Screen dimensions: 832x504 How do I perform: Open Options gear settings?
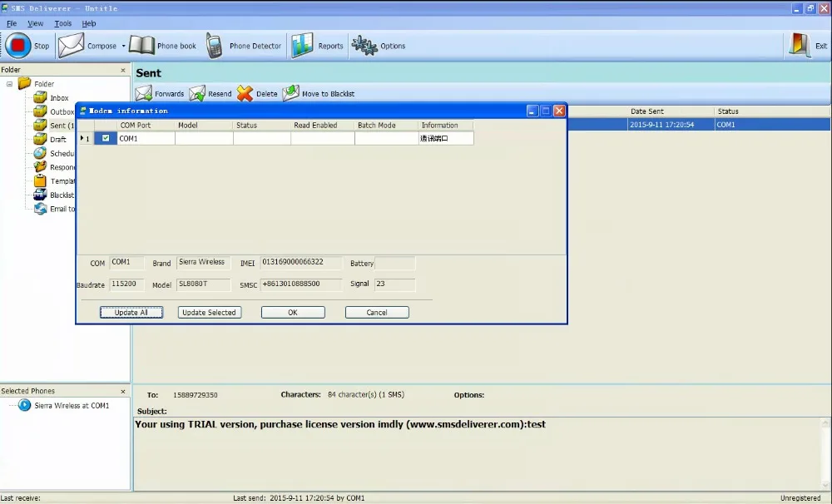[x=364, y=46]
